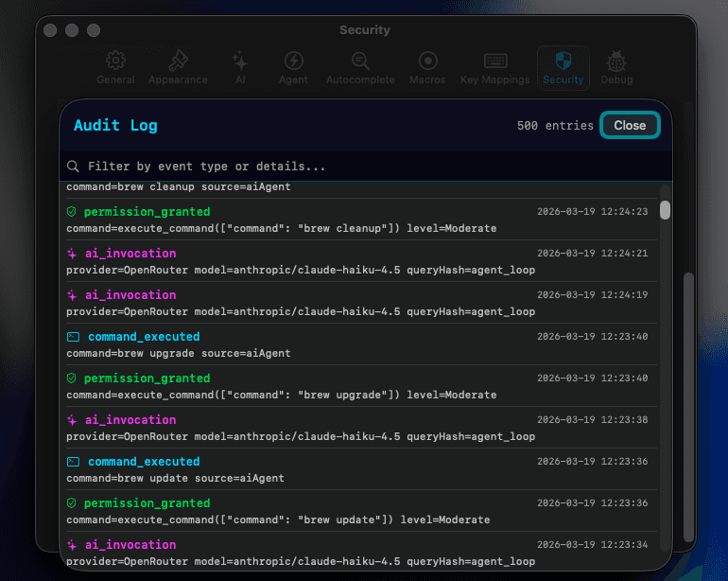The height and width of the screenshot is (581, 728).
Task: Click timestamp 2026-03-19 12:24:21
Action: tap(593, 254)
